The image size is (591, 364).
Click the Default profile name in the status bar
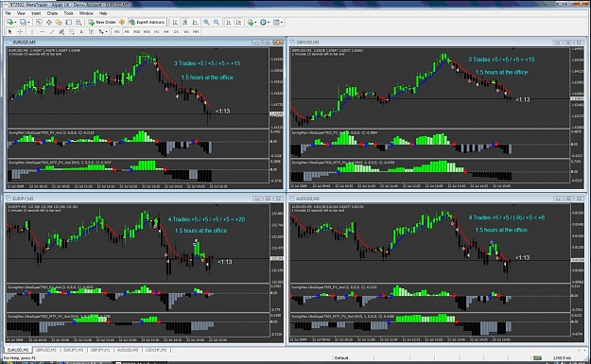(x=341, y=357)
